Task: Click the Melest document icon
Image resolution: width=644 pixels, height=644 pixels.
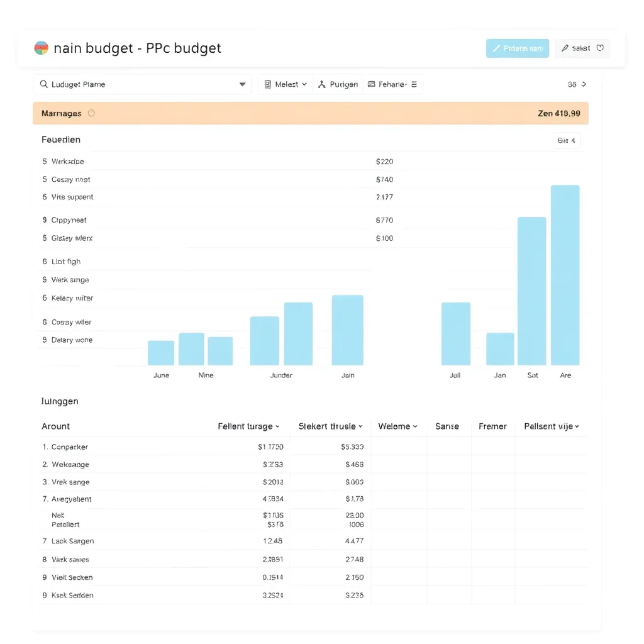Action: point(268,84)
